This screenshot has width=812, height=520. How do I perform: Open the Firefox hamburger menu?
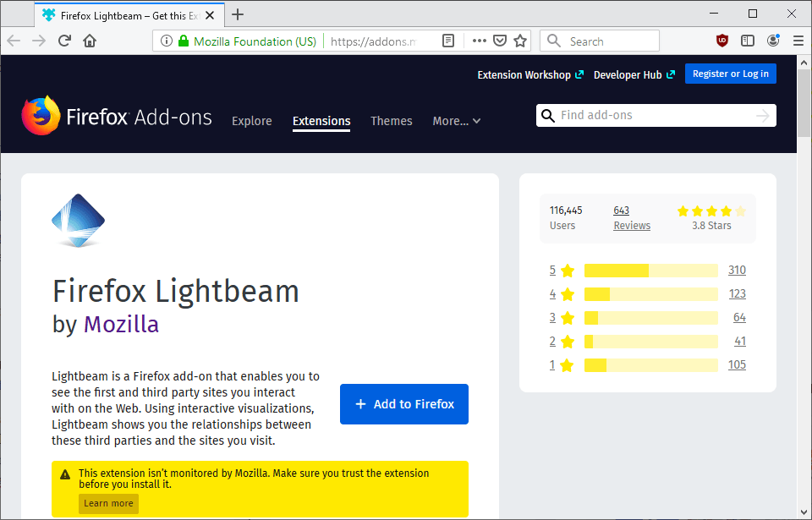[x=798, y=40]
